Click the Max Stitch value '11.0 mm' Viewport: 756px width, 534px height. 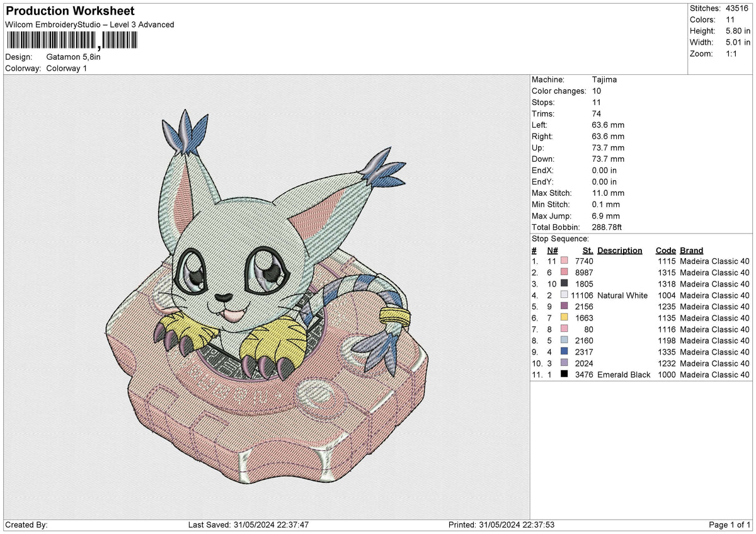608,193
